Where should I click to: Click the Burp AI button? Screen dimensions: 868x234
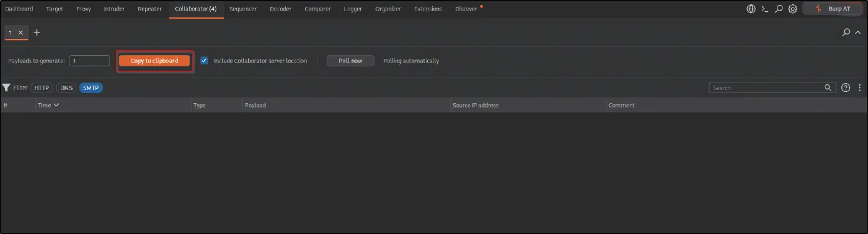pos(833,9)
